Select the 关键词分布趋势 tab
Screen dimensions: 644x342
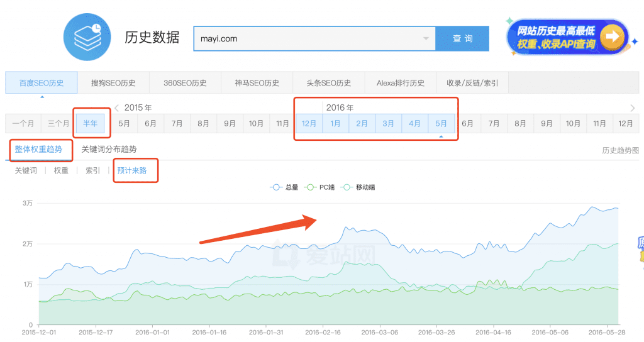(109, 150)
